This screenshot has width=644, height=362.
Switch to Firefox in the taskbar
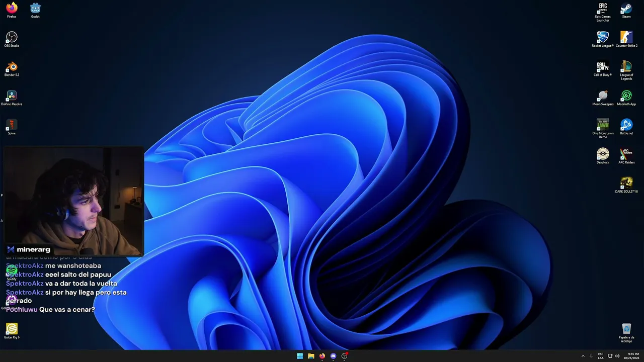[x=322, y=356]
